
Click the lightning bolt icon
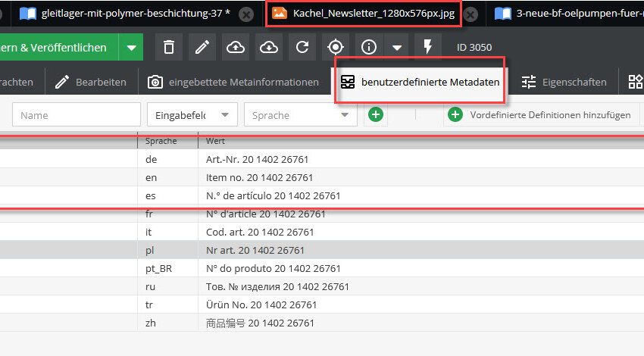point(428,48)
